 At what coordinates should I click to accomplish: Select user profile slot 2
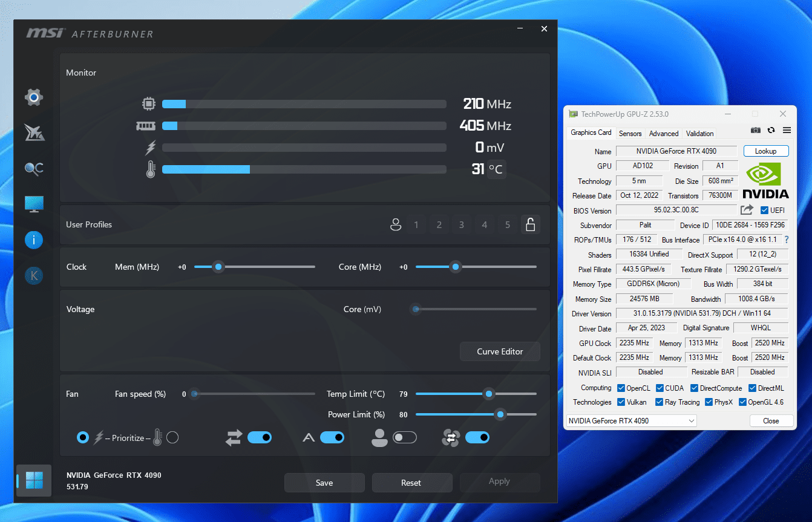point(439,225)
